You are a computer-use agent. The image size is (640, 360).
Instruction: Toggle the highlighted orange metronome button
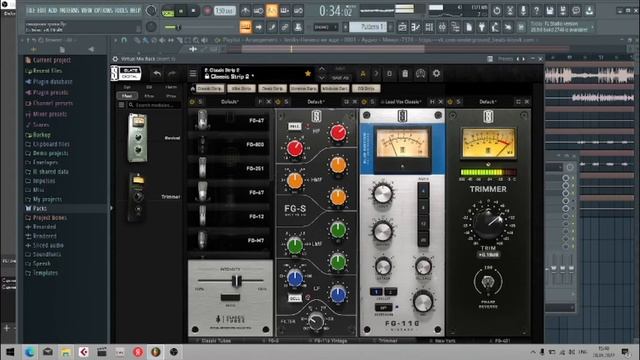271,11
